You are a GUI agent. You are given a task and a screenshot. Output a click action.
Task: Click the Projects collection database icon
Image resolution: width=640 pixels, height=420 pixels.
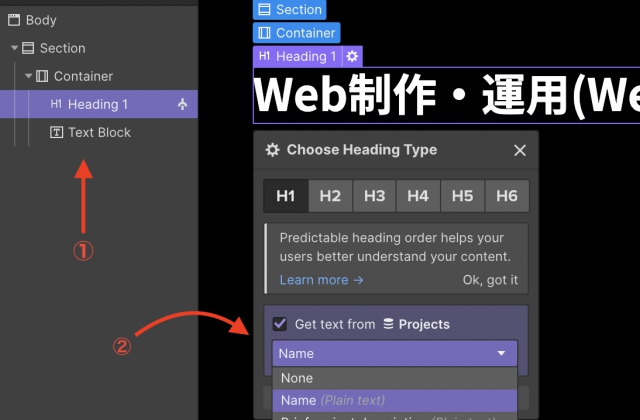pyautogui.click(x=389, y=324)
